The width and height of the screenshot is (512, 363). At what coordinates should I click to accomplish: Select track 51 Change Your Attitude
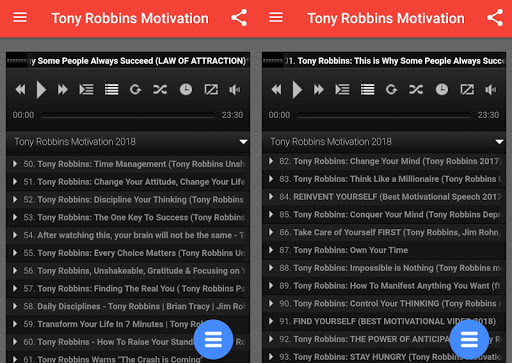pyautogui.click(x=128, y=182)
